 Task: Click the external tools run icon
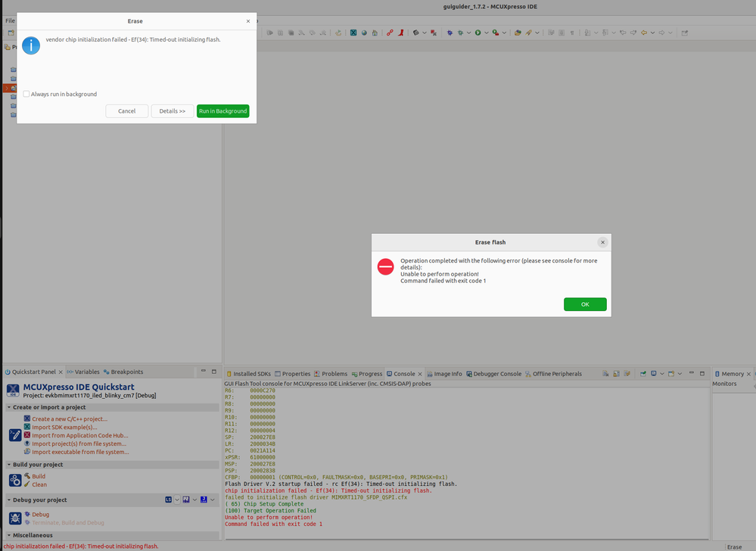tap(496, 33)
